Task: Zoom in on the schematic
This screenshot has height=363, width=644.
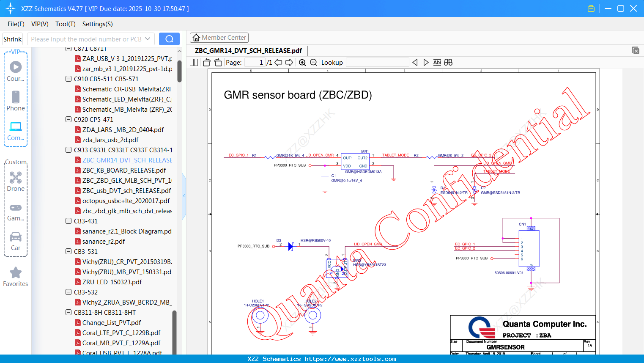Action: pyautogui.click(x=302, y=62)
